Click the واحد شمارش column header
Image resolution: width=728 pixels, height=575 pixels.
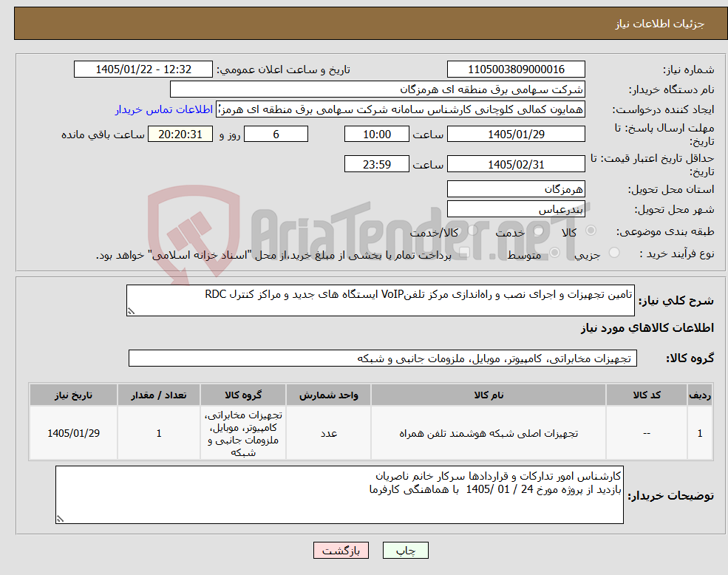click(329, 395)
